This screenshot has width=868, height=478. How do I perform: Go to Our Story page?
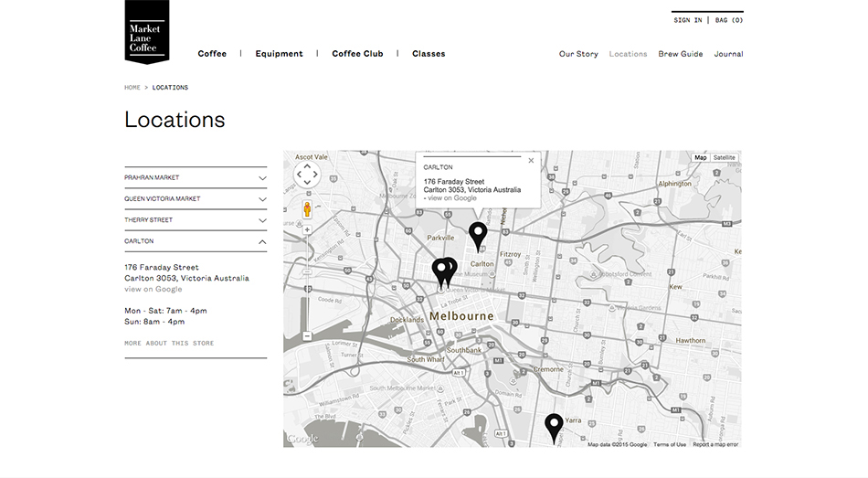click(578, 54)
